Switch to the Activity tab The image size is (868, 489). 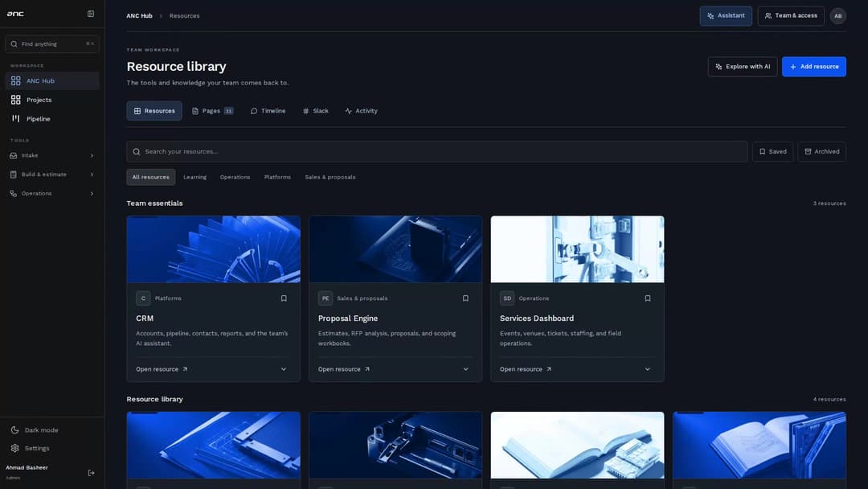(x=361, y=111)
